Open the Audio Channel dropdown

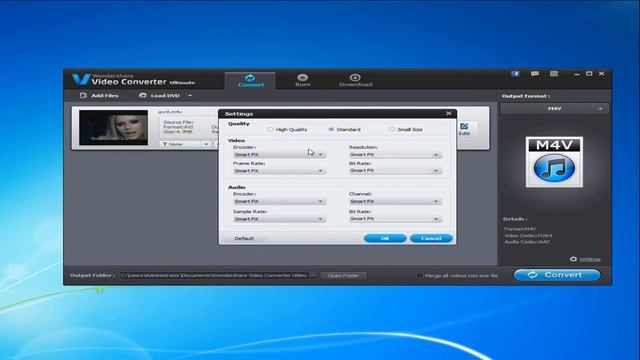coord(395,201)
